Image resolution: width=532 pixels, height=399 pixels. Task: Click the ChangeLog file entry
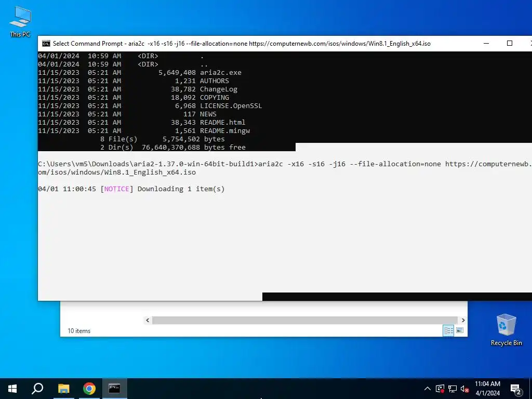pos(219,89)
